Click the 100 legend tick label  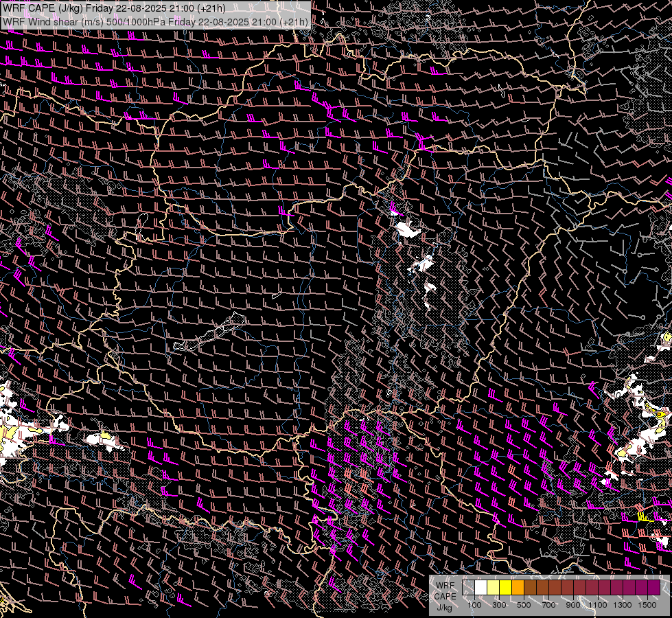pos(474,605)
